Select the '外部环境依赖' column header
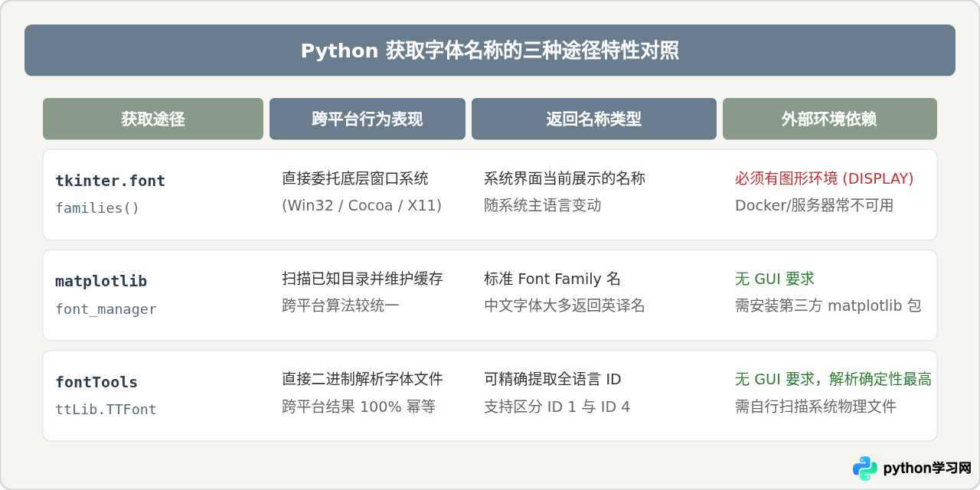This screenshot has width=980, height=490. click(830, 119)
